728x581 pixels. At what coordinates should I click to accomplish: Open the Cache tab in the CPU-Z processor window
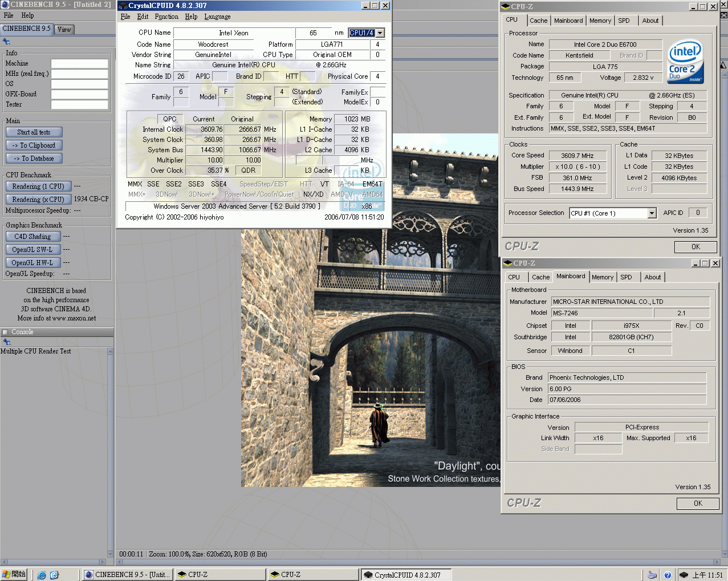coord(538,21)
